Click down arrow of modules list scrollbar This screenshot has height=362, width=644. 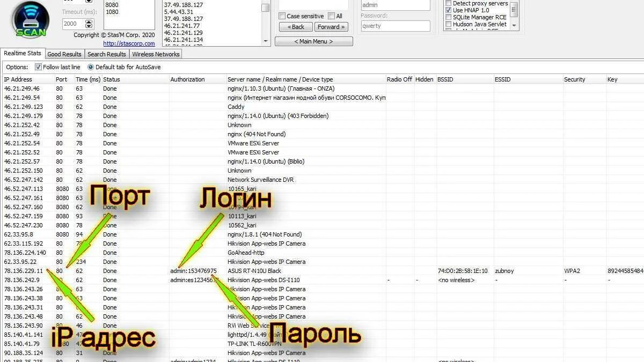(x=514, y=25)
